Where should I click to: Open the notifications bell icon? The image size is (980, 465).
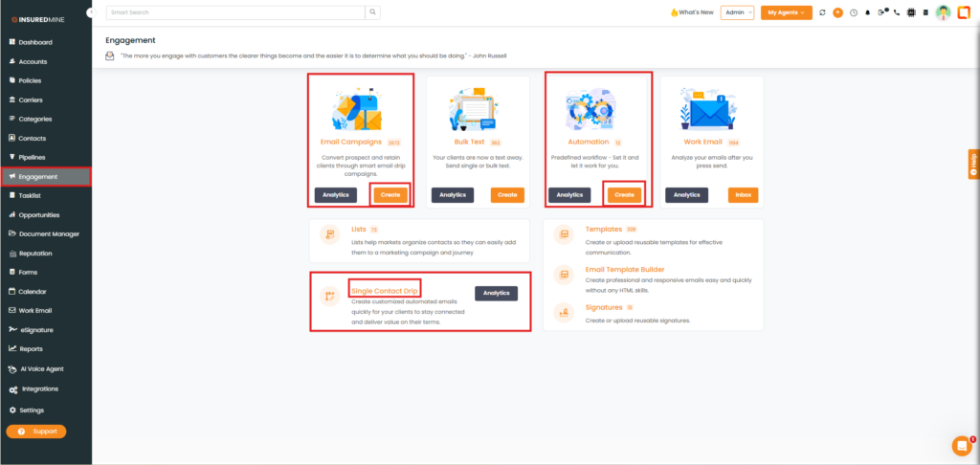point(867,12)
